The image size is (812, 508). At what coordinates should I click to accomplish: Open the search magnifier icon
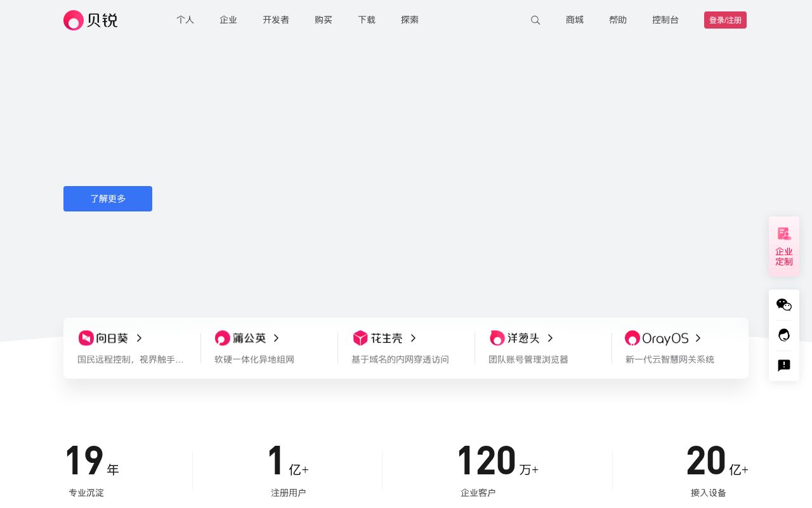click(x=535, y=20)
